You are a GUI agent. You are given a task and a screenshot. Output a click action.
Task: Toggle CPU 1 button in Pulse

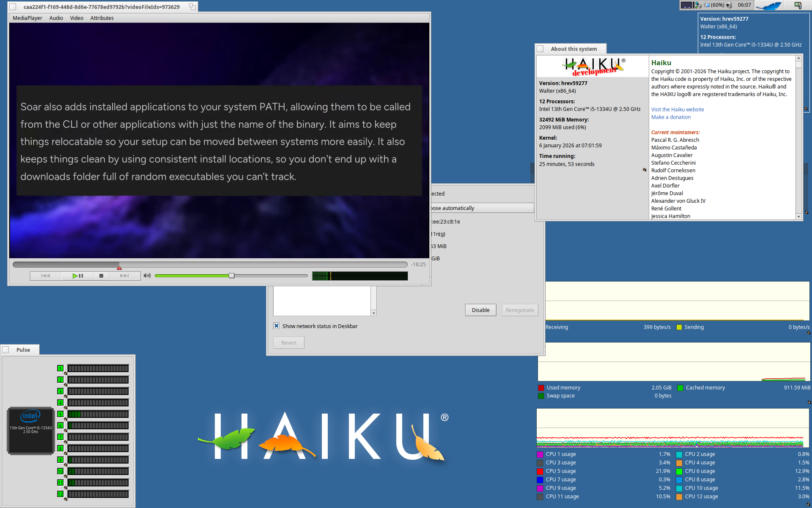(60, 368)
